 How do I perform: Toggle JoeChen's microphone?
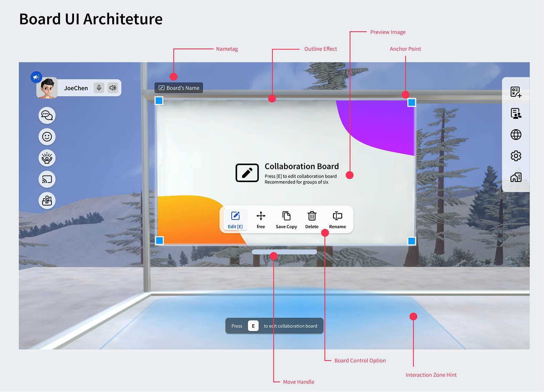99,88
